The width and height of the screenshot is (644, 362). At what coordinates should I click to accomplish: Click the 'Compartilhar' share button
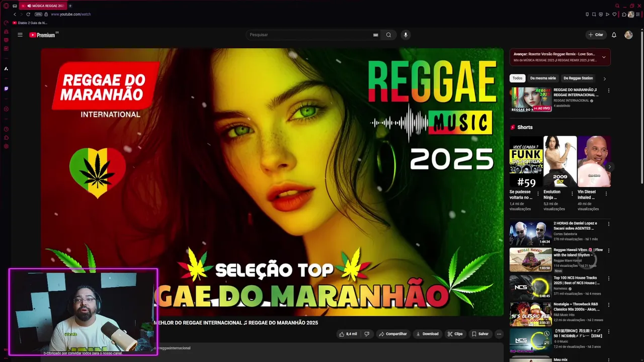tap(393, 334)
